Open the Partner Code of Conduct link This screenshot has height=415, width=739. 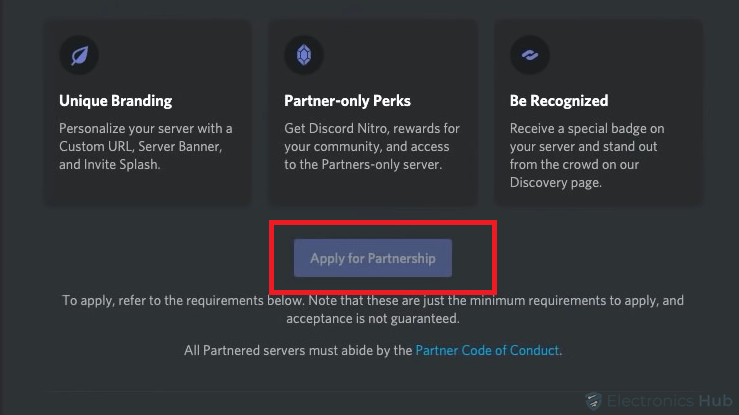click(x=487, y=350)
